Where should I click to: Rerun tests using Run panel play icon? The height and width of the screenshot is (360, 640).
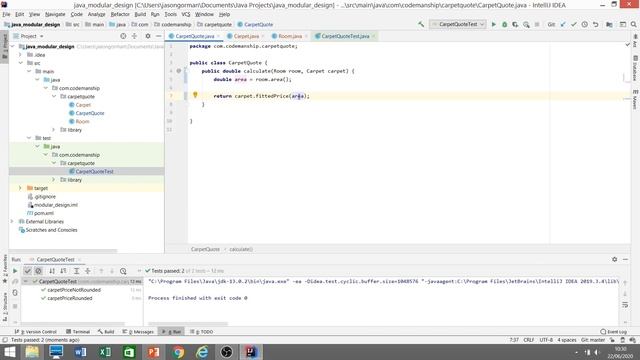(x=15, y=271)
